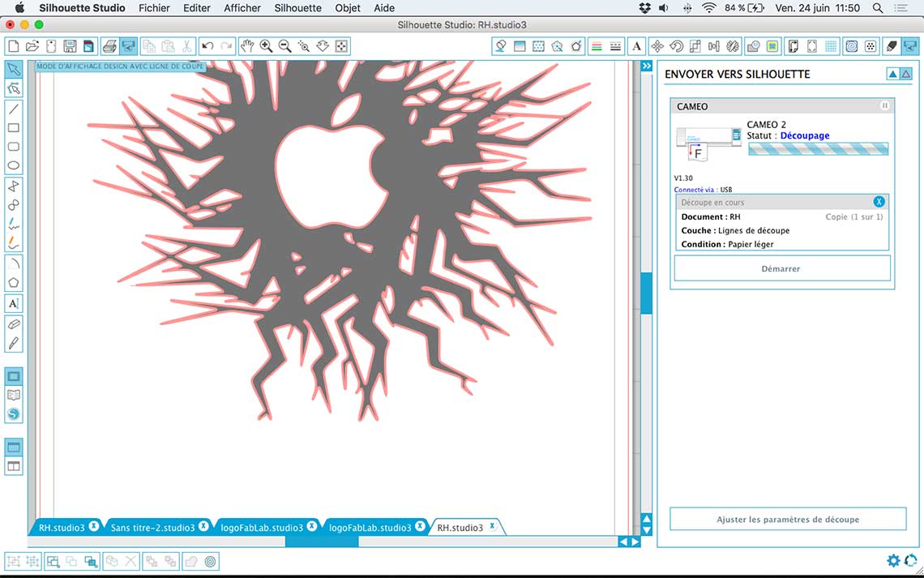Screen dimensions: 924x578
Task: Click the Ungroup icon in the bottom toolbar
Action: [32, 562]
